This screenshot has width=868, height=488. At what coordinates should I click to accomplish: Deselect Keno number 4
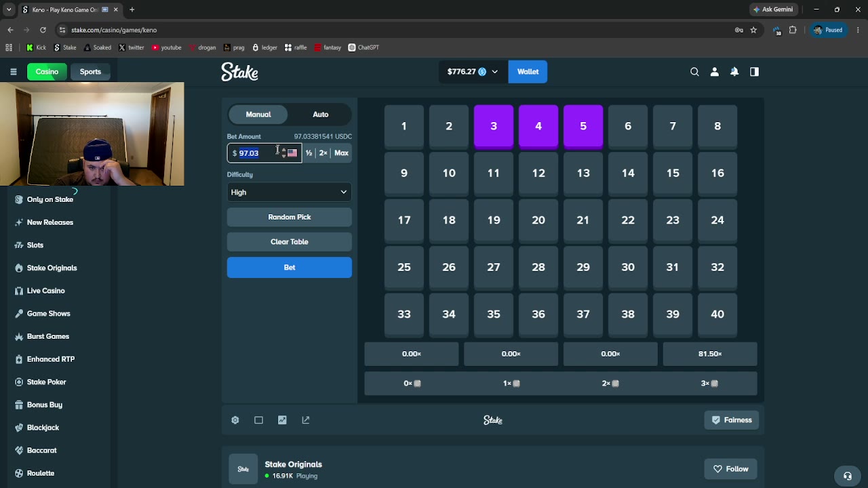(538, 126)
